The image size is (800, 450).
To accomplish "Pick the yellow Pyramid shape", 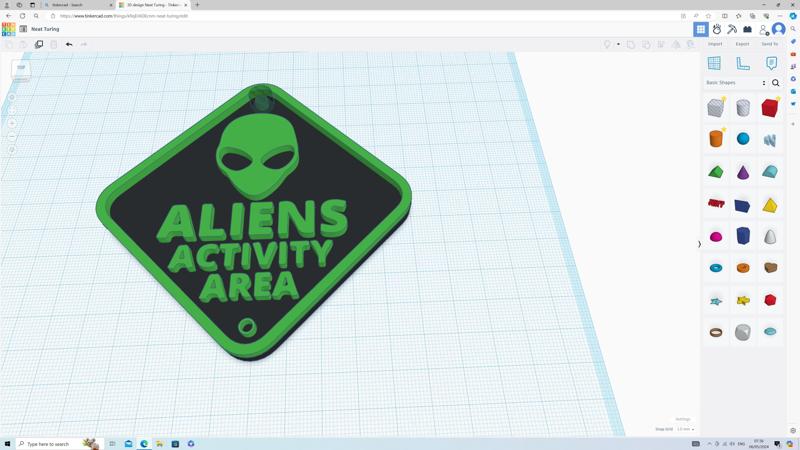I will (770, 205).
